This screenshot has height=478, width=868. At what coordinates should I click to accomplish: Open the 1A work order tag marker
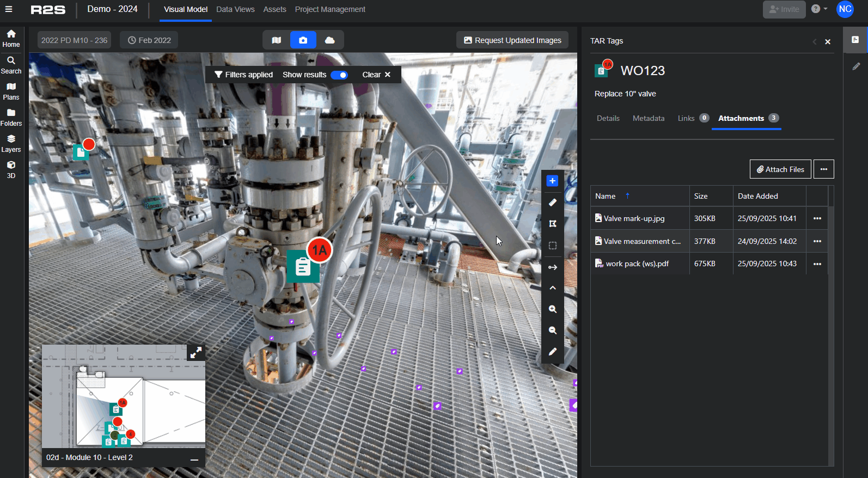click(304, 266)
